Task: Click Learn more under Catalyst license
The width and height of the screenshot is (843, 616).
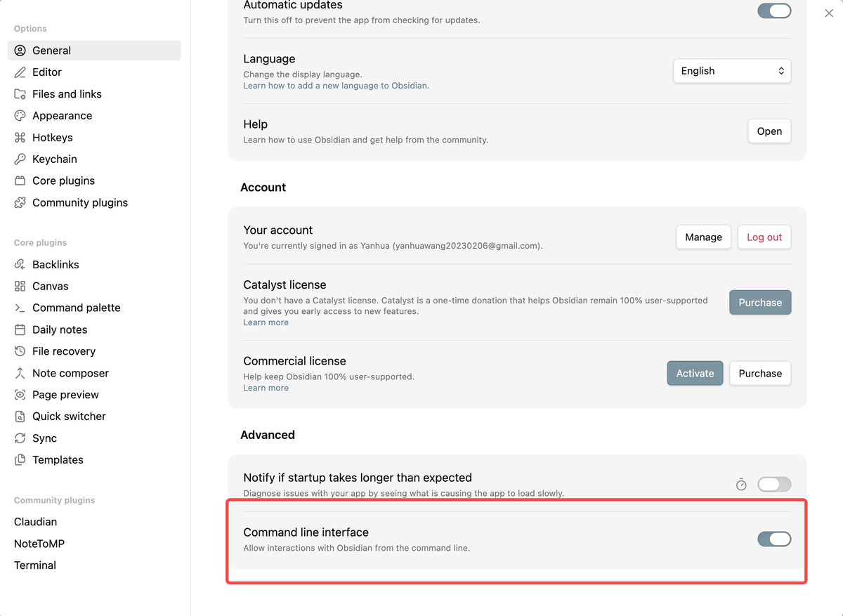Action: 266,322
